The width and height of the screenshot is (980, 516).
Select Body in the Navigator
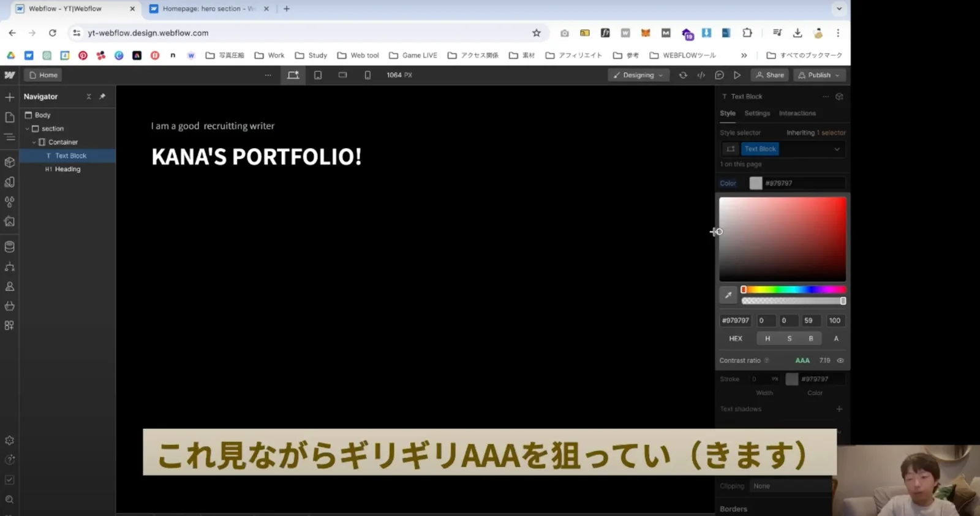[x=67, y=115]
